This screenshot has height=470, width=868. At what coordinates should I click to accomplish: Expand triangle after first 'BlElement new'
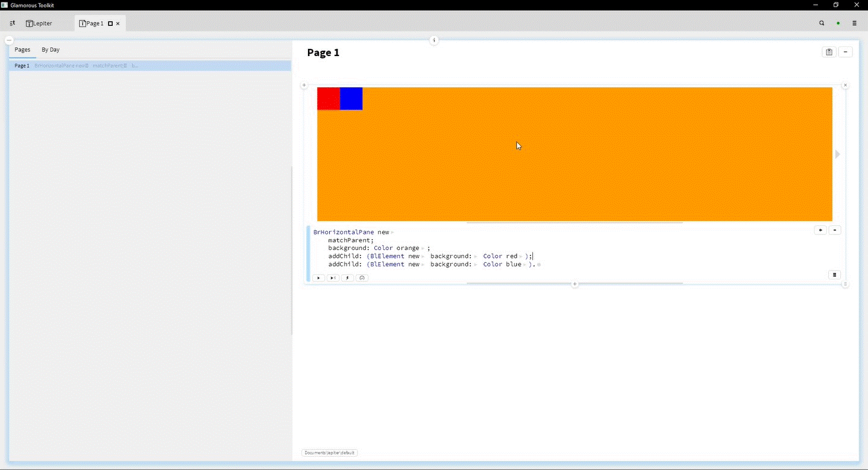coord(423,256)
